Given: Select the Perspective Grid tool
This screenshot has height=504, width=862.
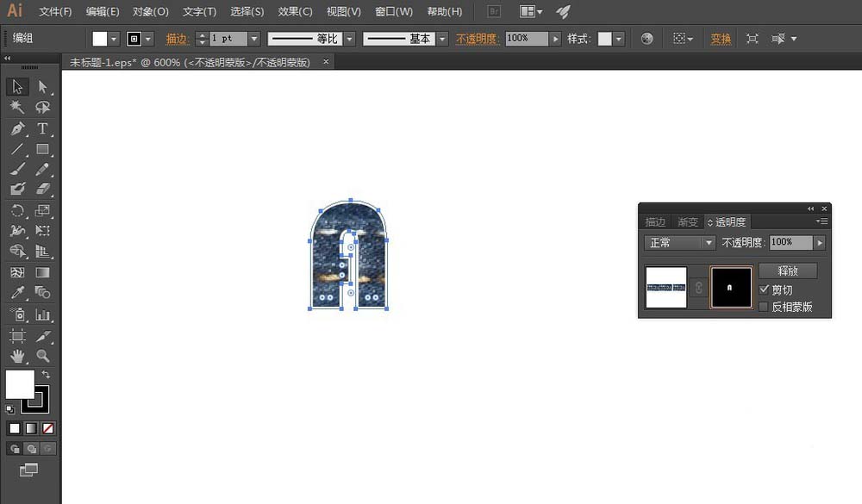Looking at the screenshot, I should (42, 252).
